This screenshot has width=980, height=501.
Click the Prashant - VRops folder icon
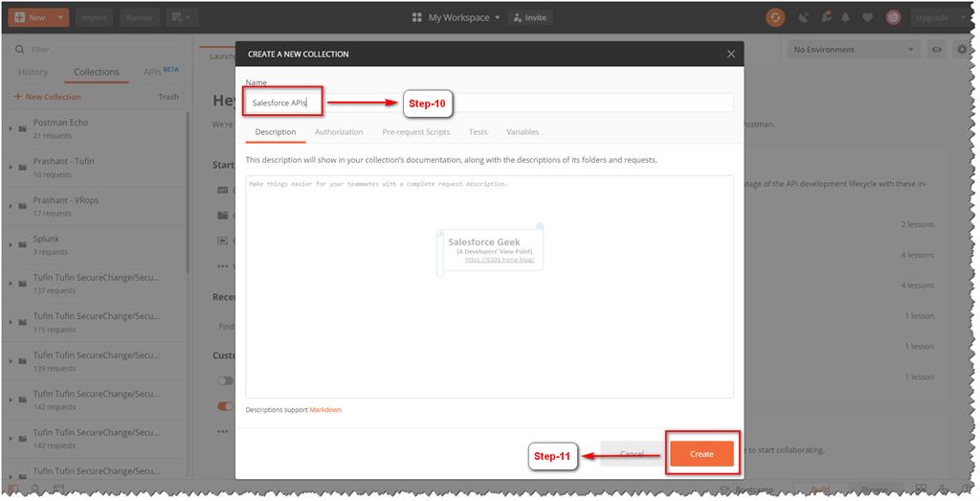point(23,206)
